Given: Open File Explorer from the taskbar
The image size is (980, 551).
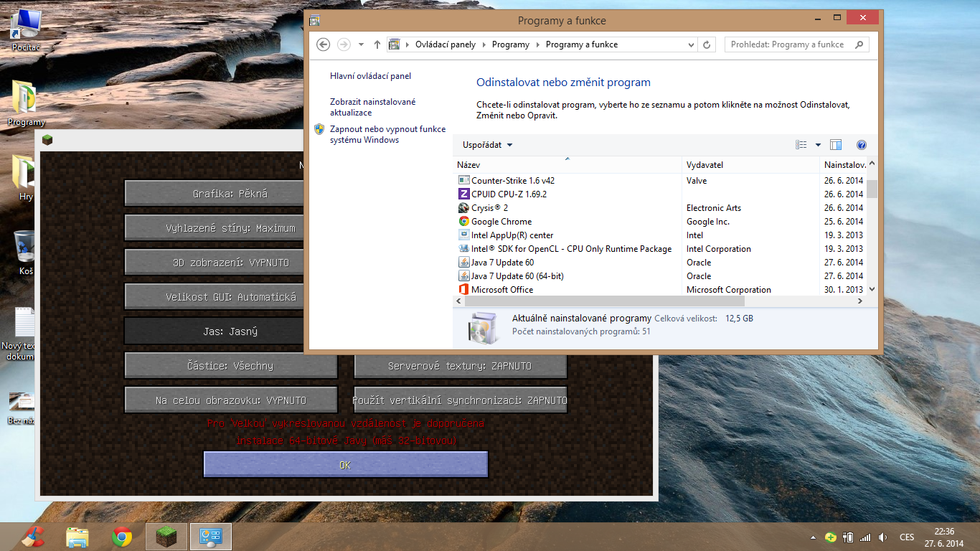Looking at the screenshot, I should pos(77,537).
